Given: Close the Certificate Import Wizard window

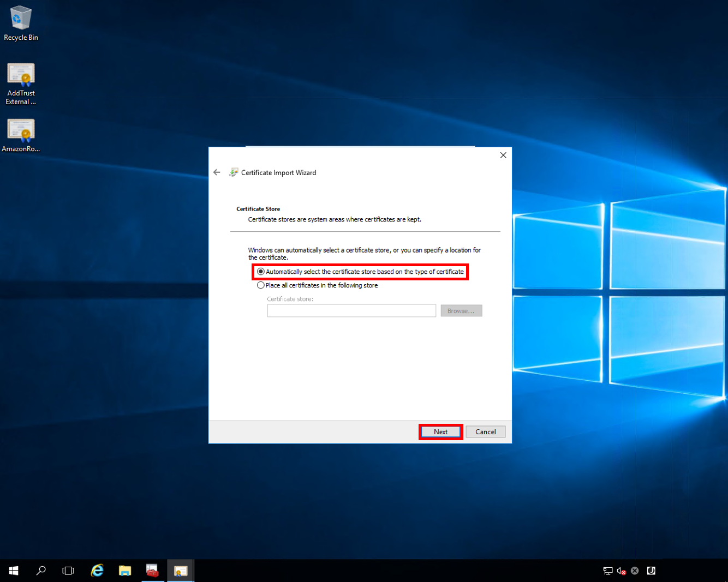Looking at the screenshot, I should pos(503,155).
